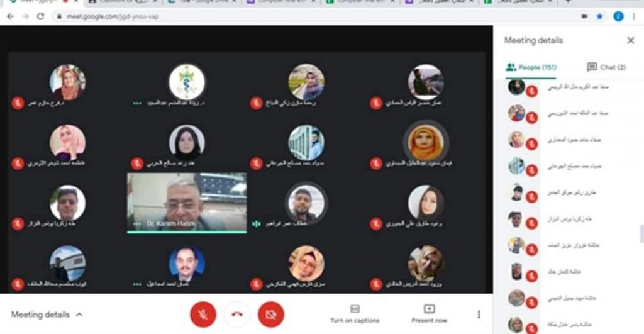Turn on captions

coord(355,315)
